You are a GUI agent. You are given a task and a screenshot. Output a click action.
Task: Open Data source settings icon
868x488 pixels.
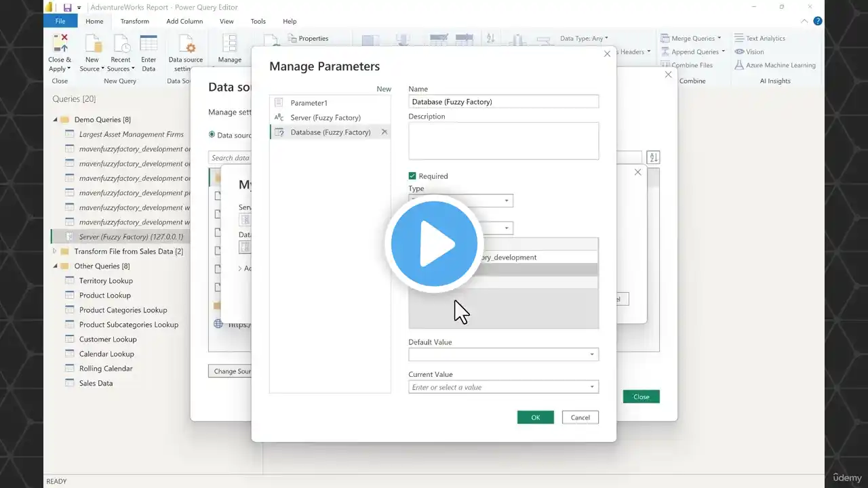coord(186,43)
